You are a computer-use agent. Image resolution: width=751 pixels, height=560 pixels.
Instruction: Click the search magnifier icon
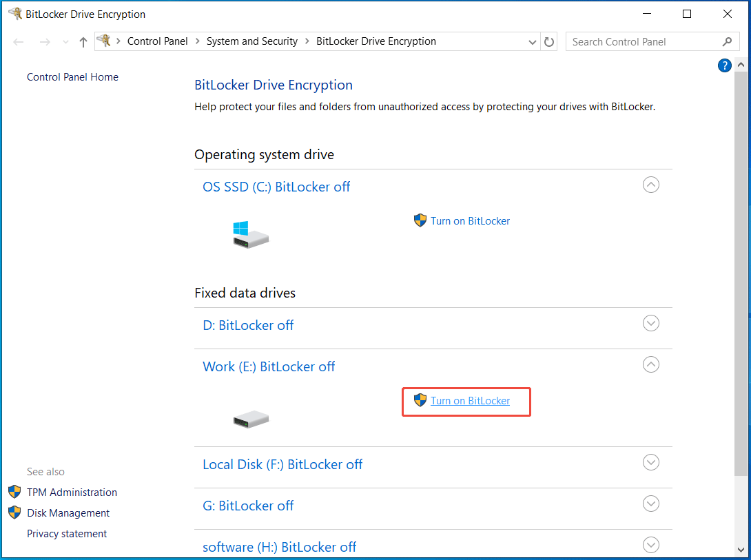(x=727, y=41)
